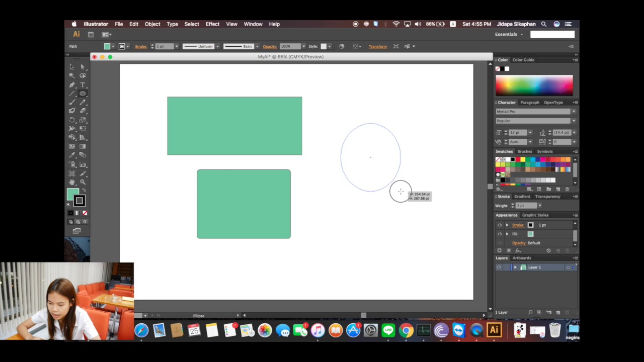Choose the Paintbrush tool
Viewport: 644px width, 362px height.
tap(72, 102)
